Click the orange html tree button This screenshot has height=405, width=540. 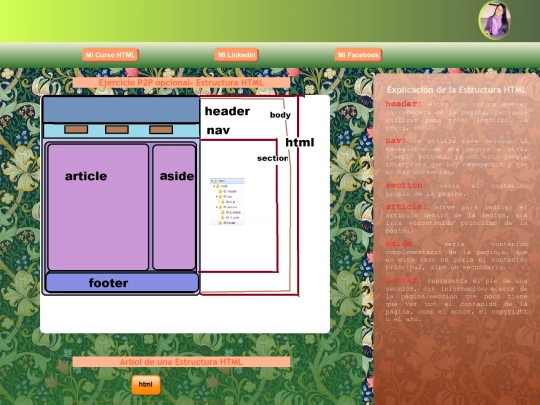coord(146,385)
